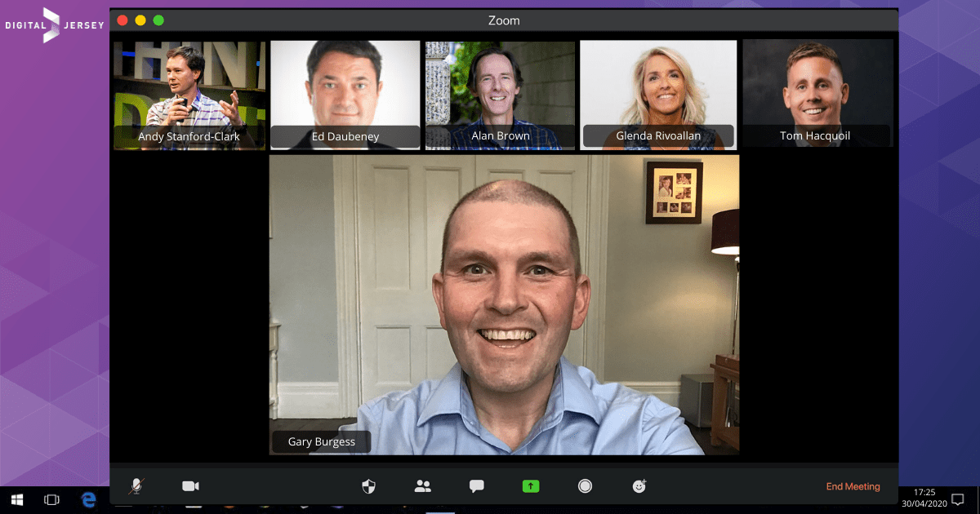Unmute the microphone in Zoom toolbar

click(x=136, y=486)
